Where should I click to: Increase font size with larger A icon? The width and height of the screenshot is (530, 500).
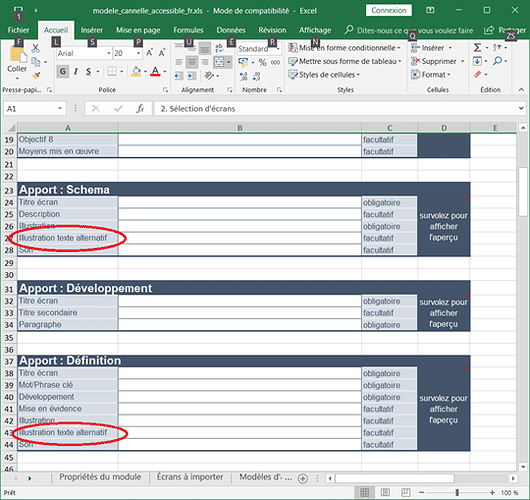[x=149, y=53]
